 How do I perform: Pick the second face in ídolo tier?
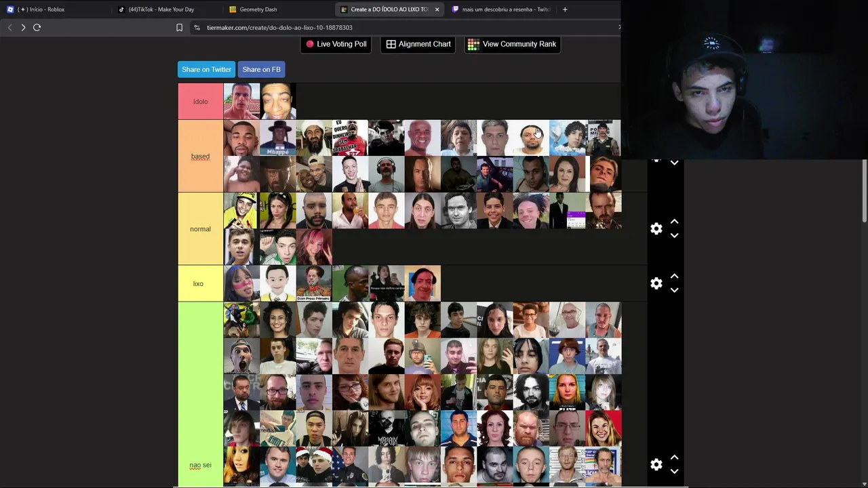tap(278, 102)
